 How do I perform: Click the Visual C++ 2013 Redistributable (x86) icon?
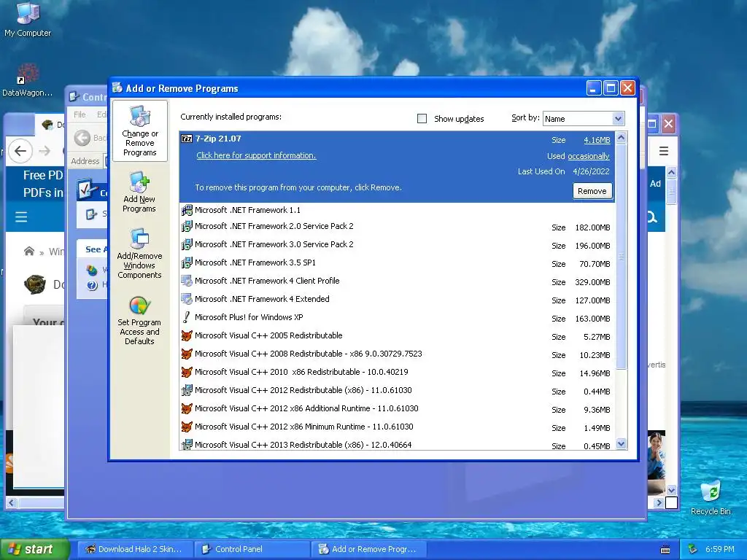(187, 445)
